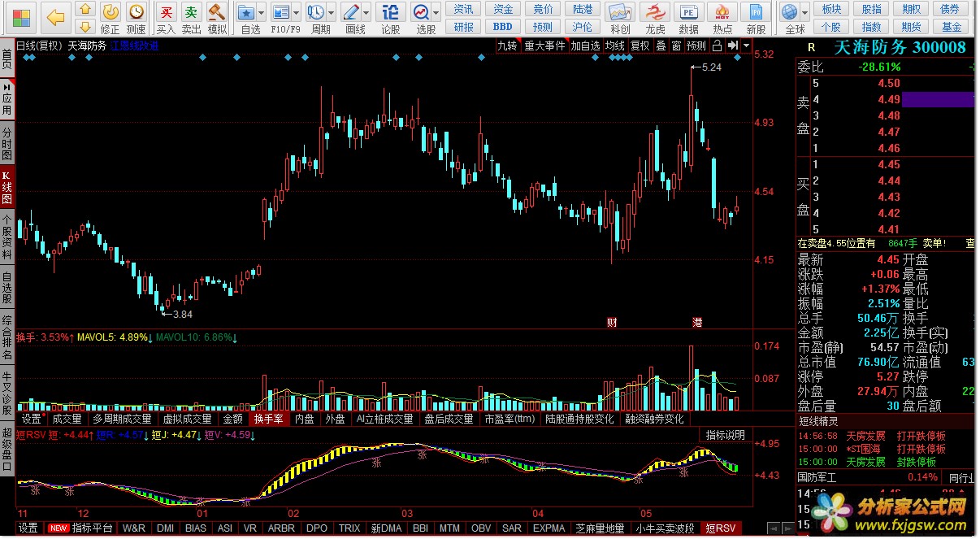
Task: Click the 财 event marker on chart
Action: coord(612,323)
